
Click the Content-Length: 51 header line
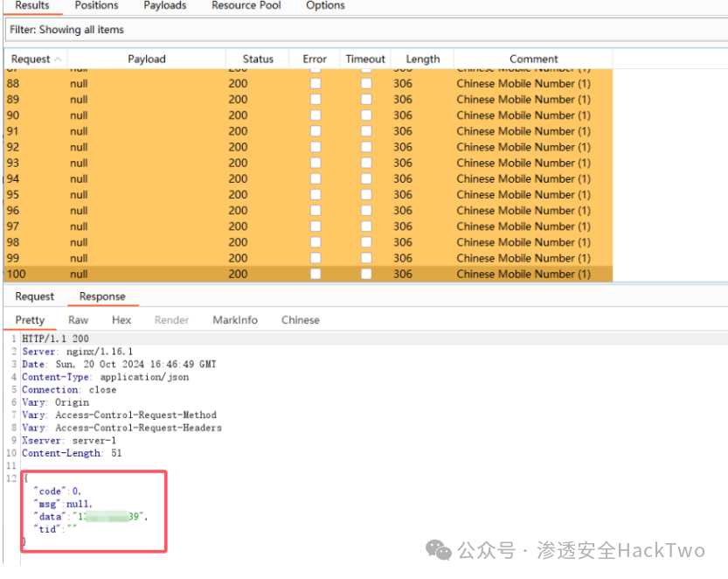[x=72, y=453]
